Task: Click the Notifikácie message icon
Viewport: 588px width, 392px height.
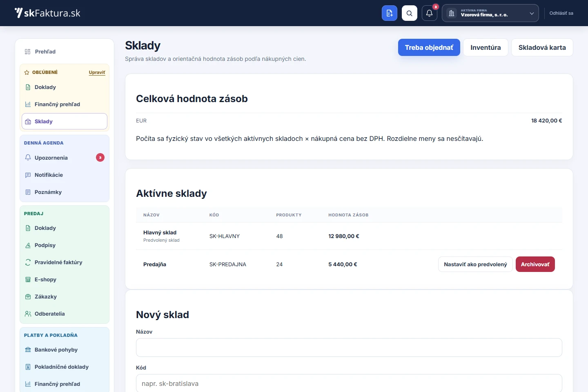Action: (x=28, y=175)
